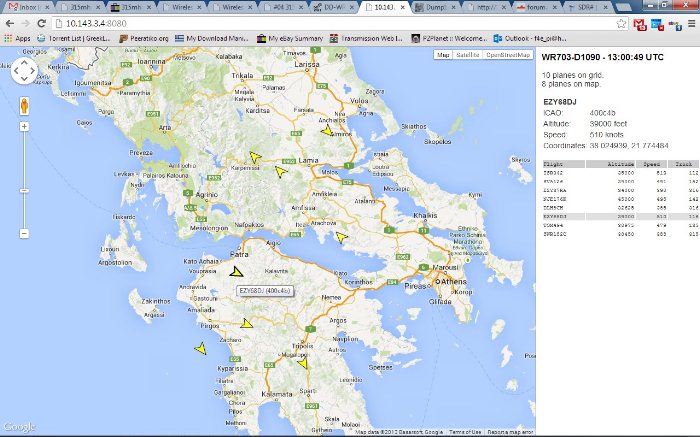Click the Street View pegman icon
This screenshot has width=700, height=437.
point(24,104)
